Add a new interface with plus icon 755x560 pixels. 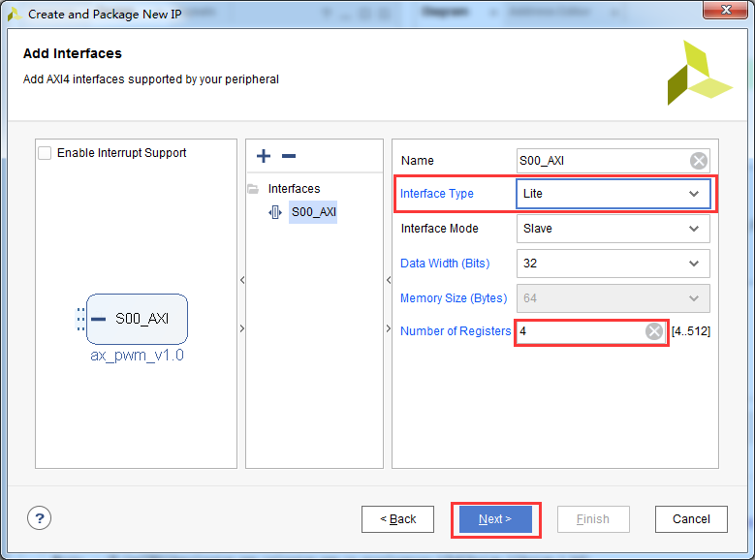tap(264, 156)
